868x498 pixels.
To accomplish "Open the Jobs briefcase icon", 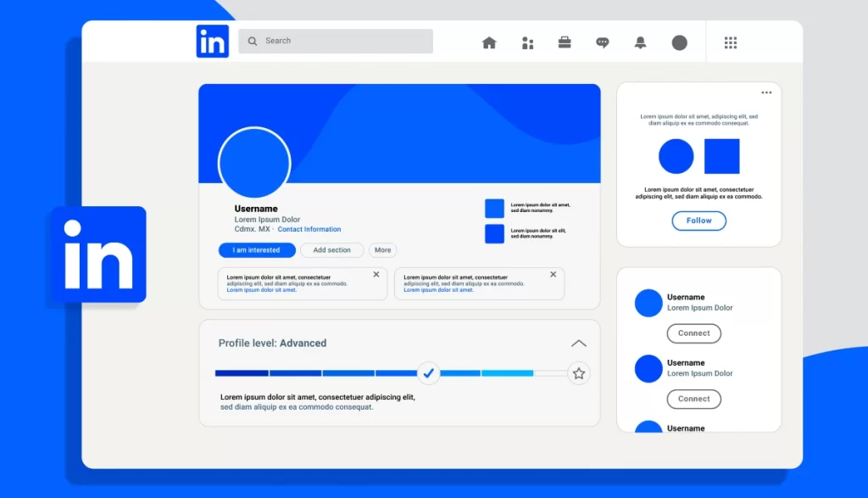I will (x=564, y=42).
